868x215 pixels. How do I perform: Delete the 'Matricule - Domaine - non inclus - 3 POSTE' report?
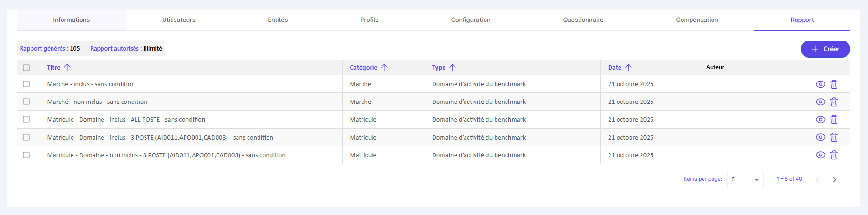[834, 155]
